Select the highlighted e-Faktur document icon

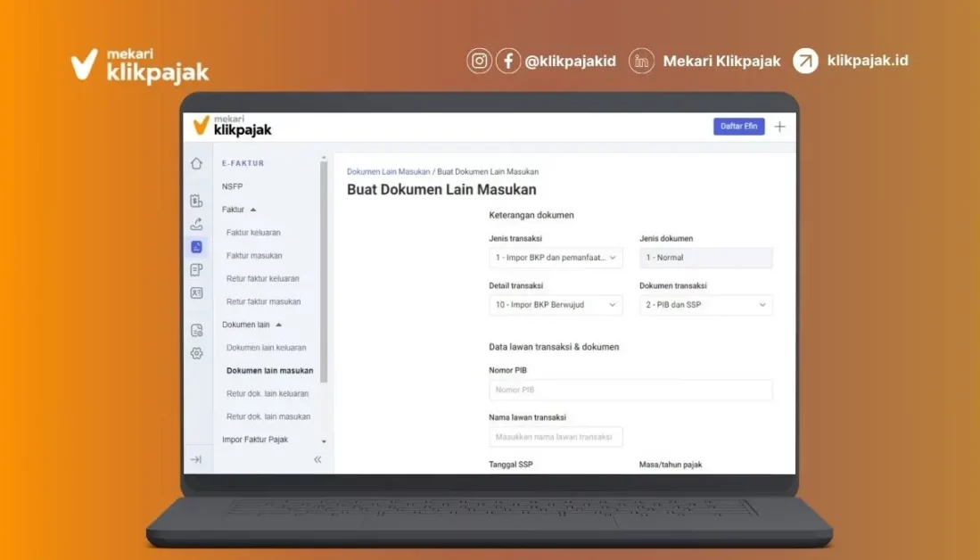click(196, 247)
